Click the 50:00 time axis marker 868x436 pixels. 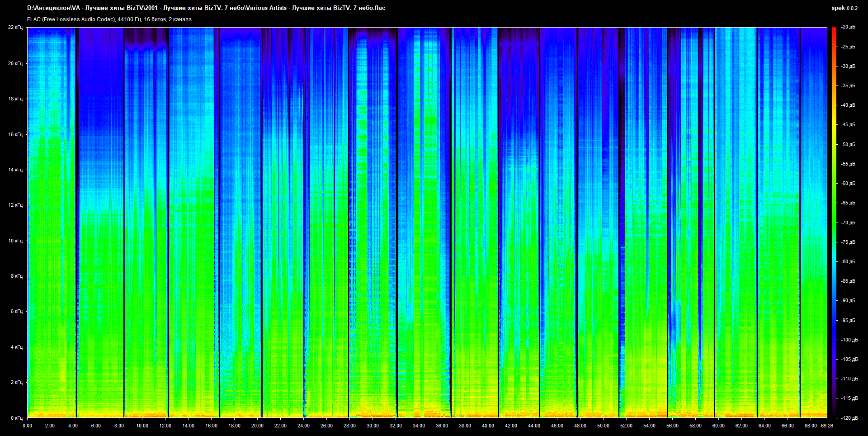click(x=603, y=426)
